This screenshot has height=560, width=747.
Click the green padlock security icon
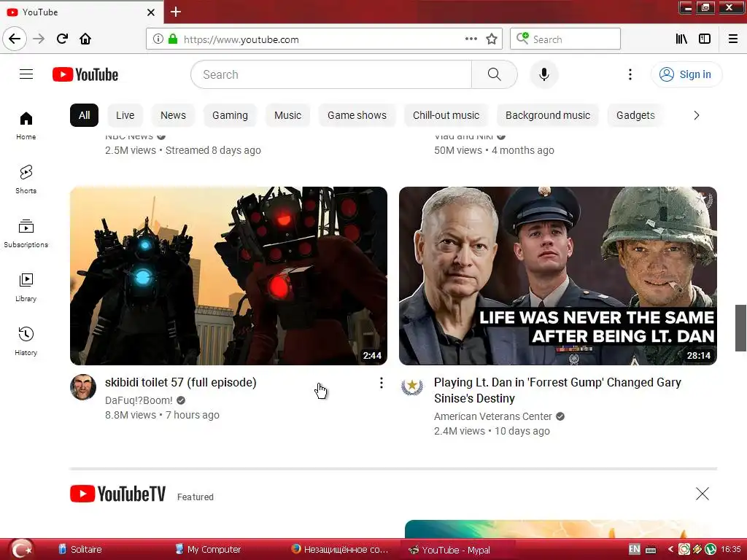click(173, 39)
